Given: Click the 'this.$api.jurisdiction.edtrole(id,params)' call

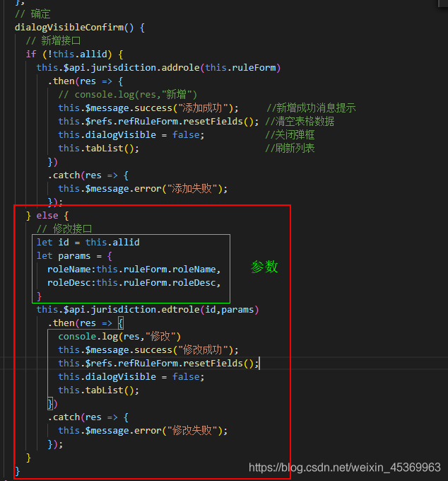Looking at the screenshot, I should click(x=148, y=310).
